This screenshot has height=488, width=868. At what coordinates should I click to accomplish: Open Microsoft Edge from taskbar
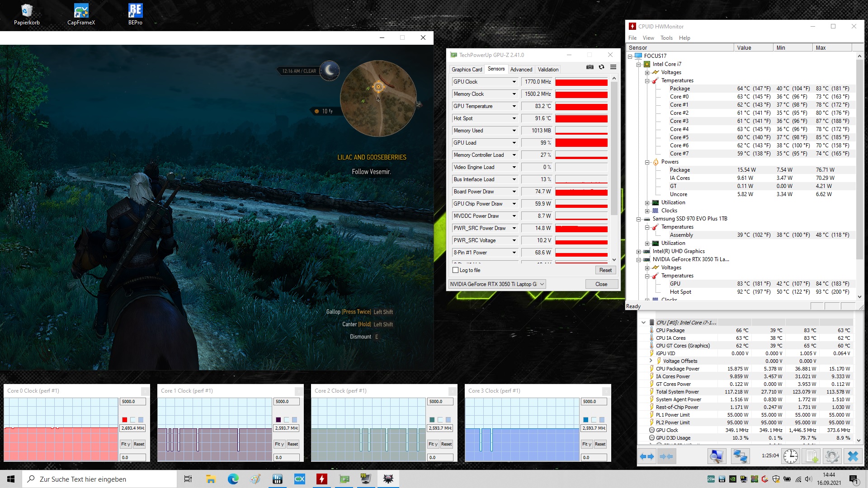pyautogui.click(x=233, y=479)
